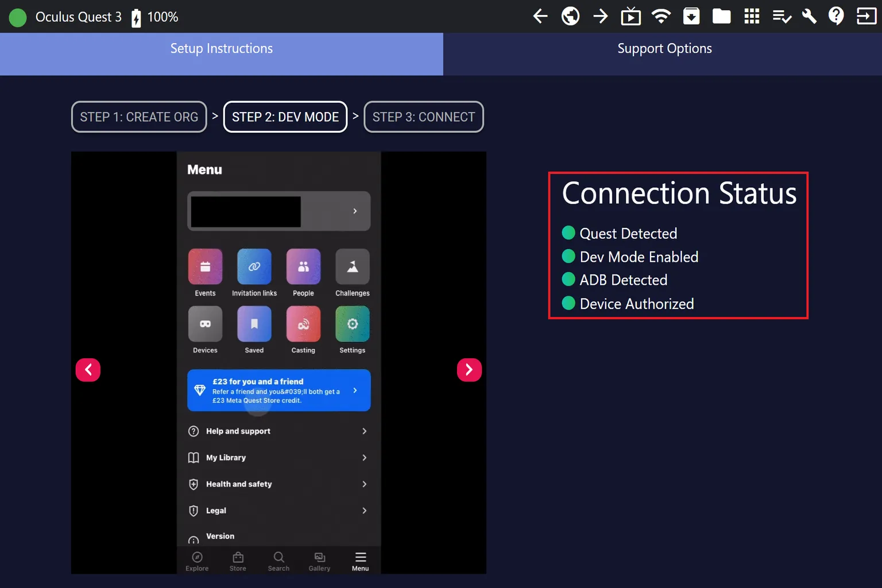Go to Step 3: Connect
This screenshot has width=882, height=588.
pyautogui.click(x=424, y=117)
